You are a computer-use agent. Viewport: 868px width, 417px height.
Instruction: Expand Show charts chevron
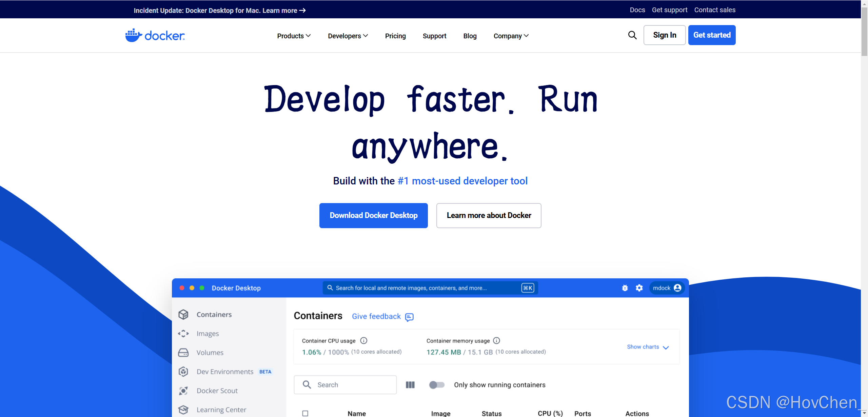(x=666, y=347)
